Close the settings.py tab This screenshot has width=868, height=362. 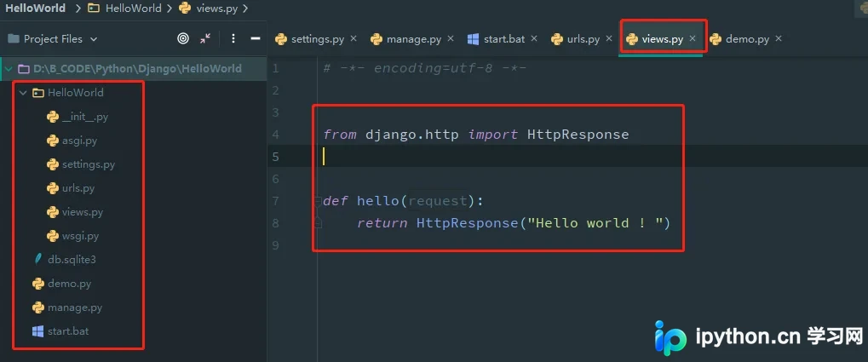click(x=354, y=38)
